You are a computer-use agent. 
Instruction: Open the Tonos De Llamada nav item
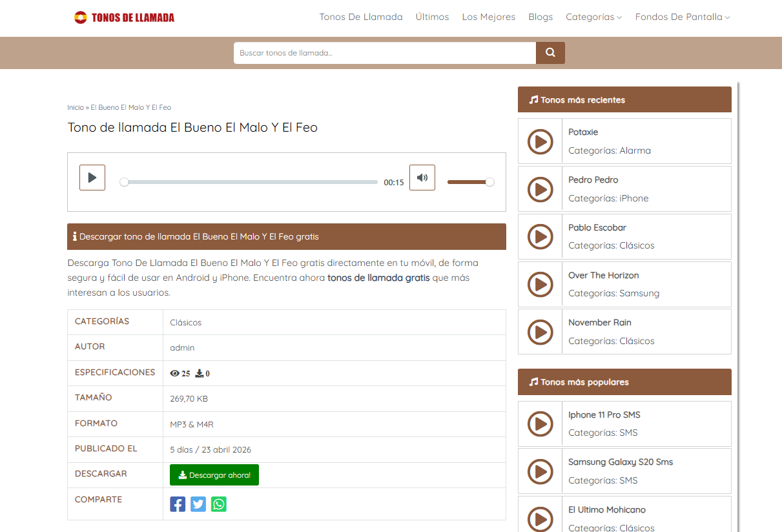361,17
